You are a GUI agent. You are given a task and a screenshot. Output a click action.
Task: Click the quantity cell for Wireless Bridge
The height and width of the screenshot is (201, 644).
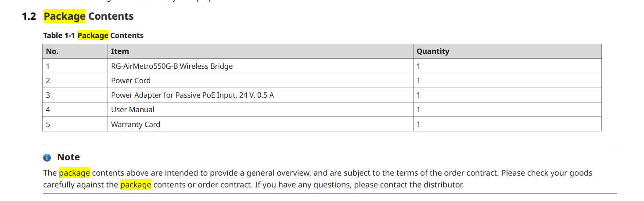click(x=507, y=66)
